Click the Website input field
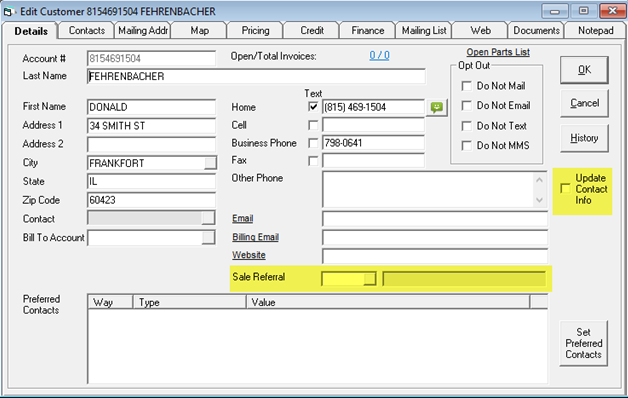 (435, 256)
